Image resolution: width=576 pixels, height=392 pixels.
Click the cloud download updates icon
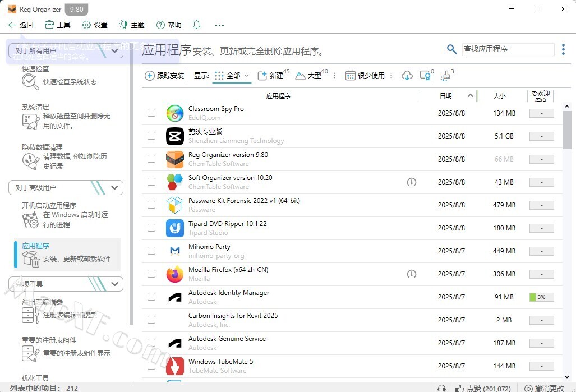tap(407, 76)
